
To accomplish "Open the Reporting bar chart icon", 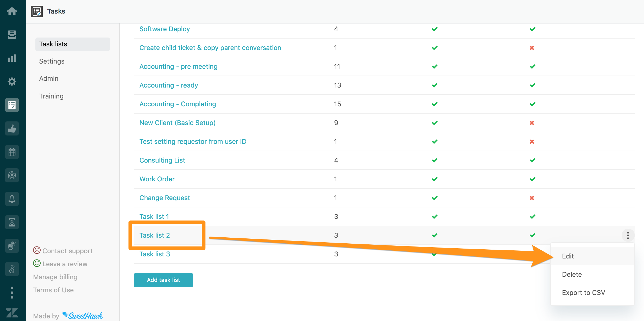I will [12, 58].
